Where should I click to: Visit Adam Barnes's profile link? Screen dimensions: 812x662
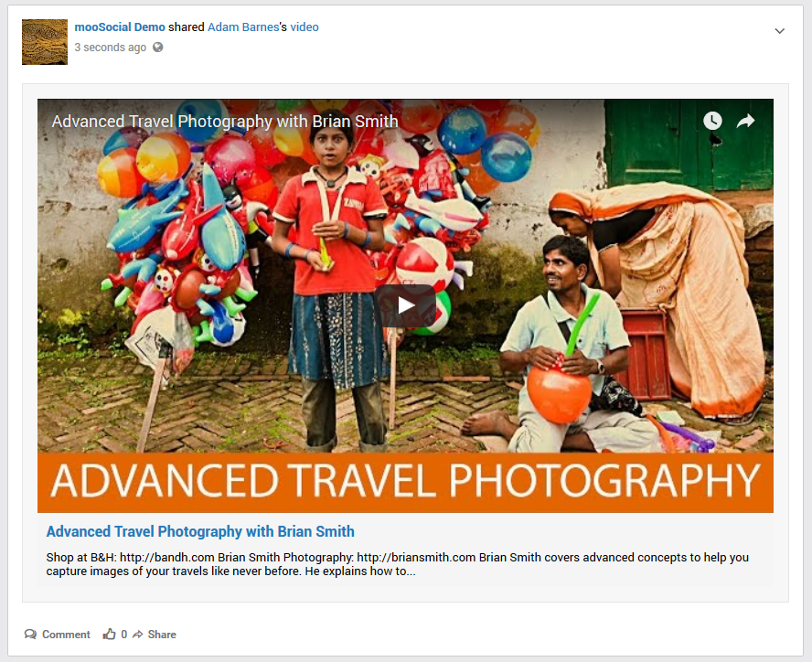click(x=243, y=27)
